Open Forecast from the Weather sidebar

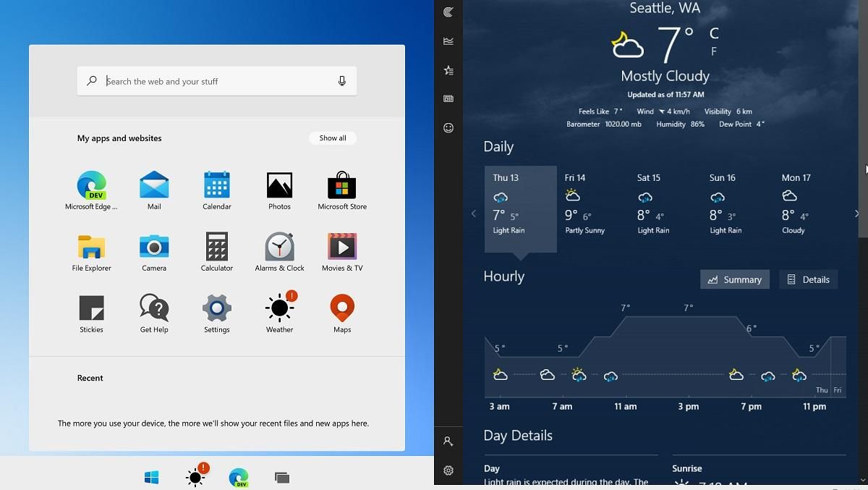pyautogui.click(x=448, y=12)
